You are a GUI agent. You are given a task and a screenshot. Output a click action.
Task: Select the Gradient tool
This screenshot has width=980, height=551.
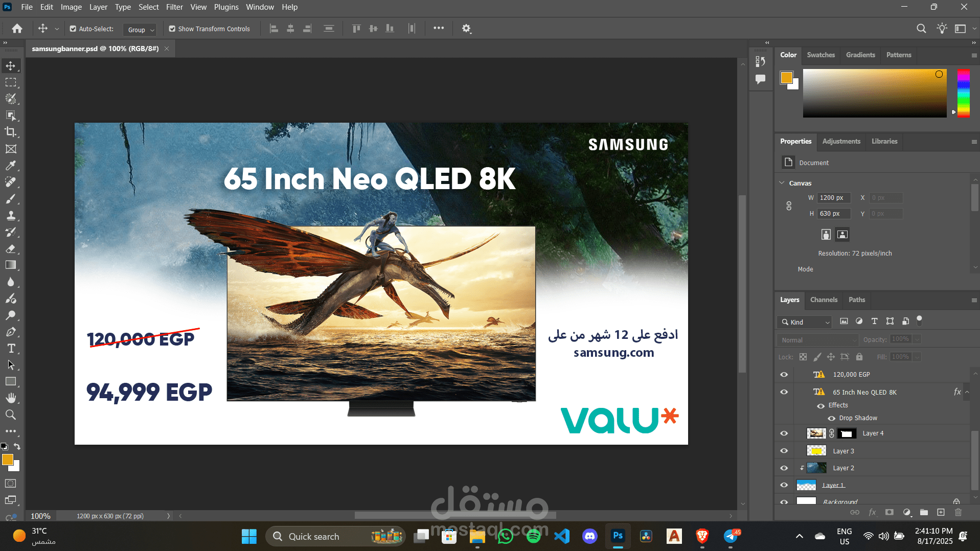point(11,265)
